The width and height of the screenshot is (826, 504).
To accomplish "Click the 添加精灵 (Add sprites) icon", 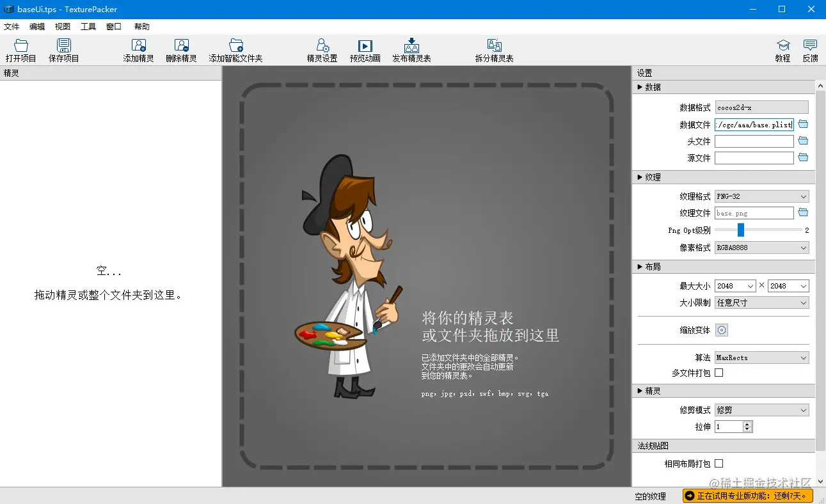I will click(139, 45).
